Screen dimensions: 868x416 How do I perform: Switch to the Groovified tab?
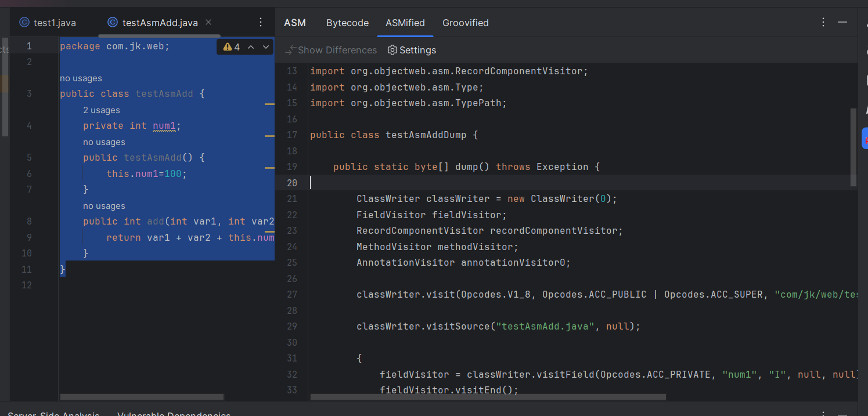coord(466,23)
